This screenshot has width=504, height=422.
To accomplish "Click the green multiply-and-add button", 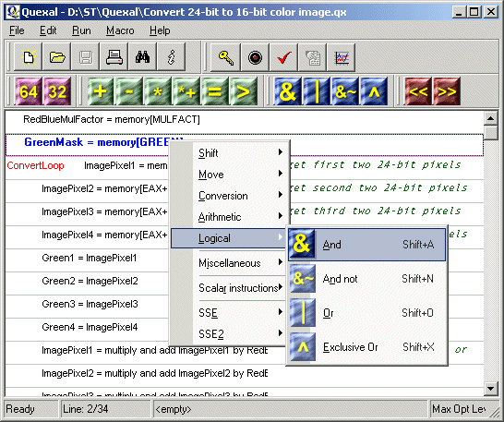I will (186, 91).
